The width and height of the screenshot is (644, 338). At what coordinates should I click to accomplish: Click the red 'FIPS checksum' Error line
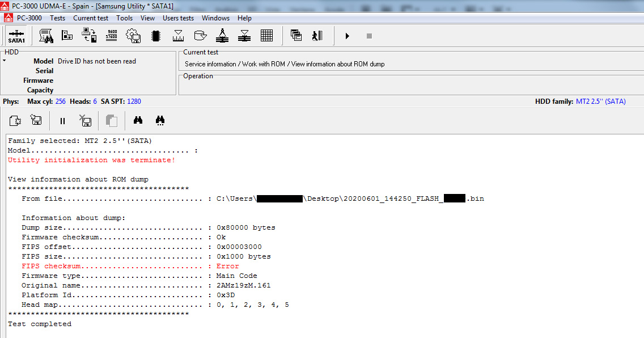(x=130, y=266)
